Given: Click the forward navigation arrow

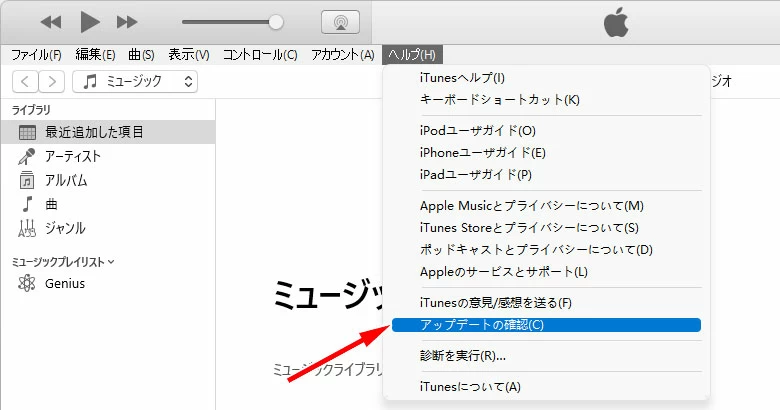Looking at the screenshot, I should [52, 82].
